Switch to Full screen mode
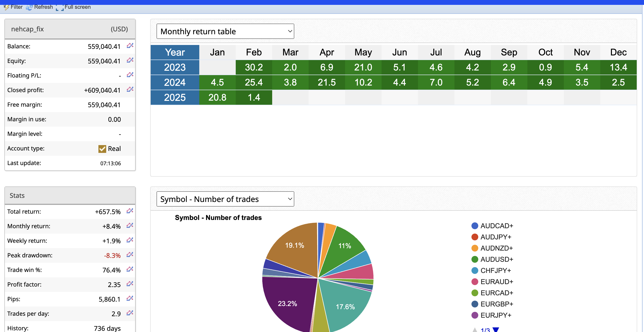Viewport: 644px width, 332px height. 74,7
